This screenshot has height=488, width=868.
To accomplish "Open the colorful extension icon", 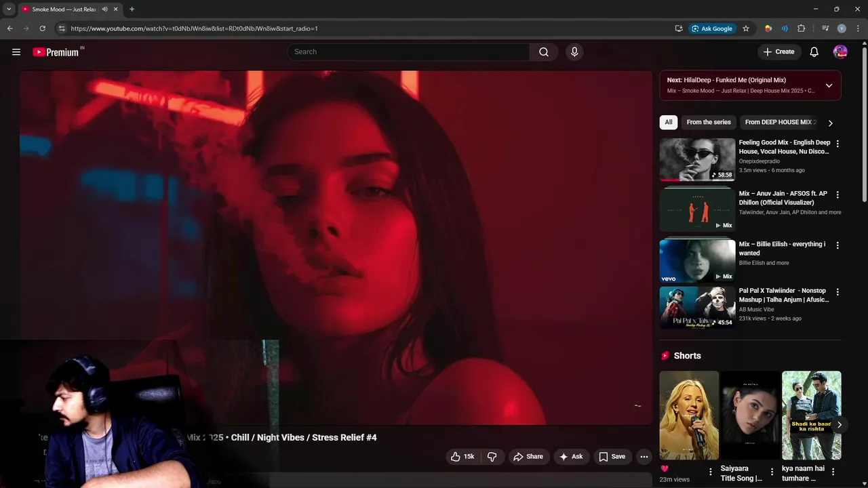I will click(768, 28).
